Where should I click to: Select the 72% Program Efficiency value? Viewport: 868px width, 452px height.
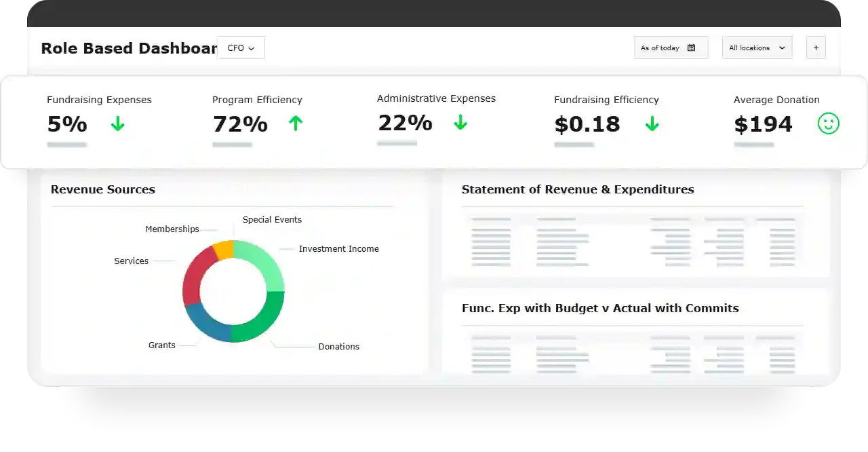point(240,124)
